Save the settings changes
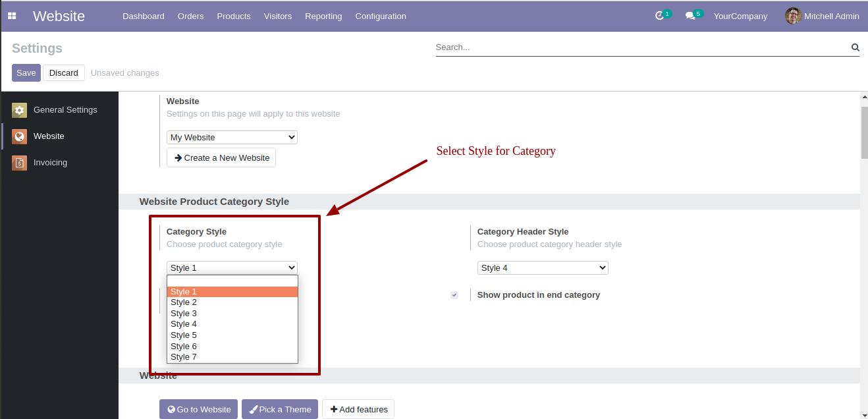Image resolution: width=868 pixels, height=419 pixels. tap(26, 72)
